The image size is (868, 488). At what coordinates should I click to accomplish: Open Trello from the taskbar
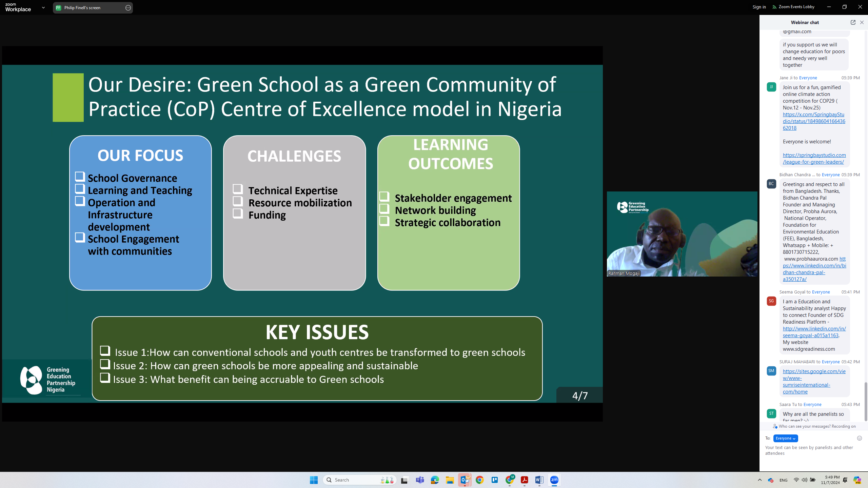pos(495,480)
